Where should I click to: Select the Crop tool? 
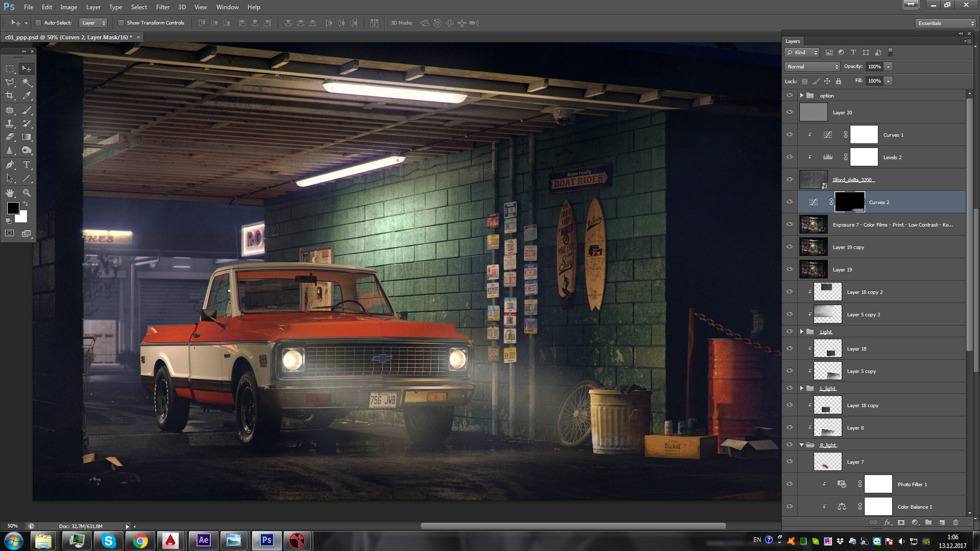10,95
